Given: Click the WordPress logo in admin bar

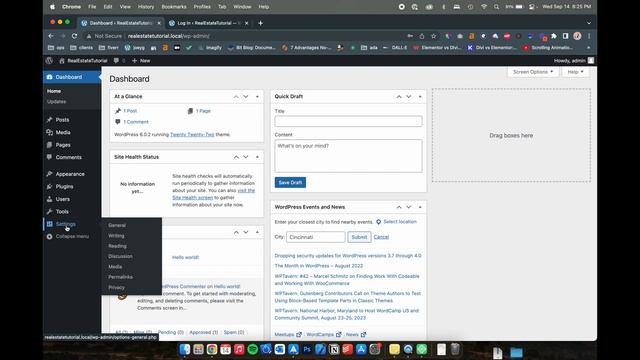Looking at the screenshot, I should (49, 60).
